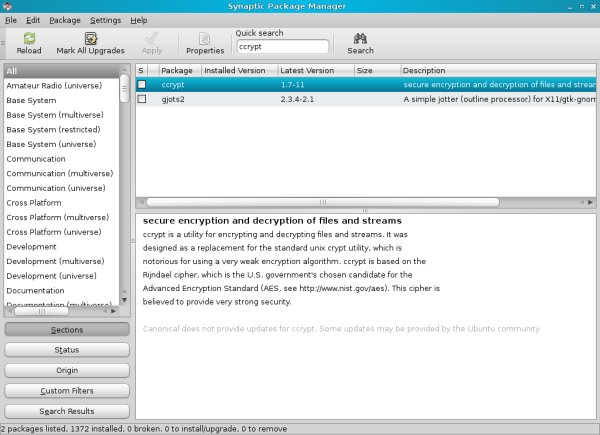600x435 pixels.
Task: Open the Package menu
Action: pyautogui.click(x=65, y=20)
